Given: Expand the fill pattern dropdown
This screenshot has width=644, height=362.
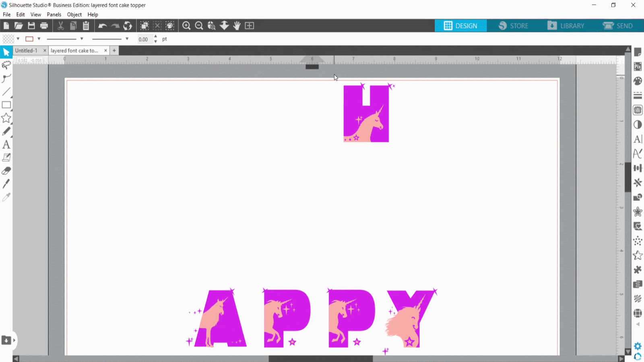Looking at the screenshot, I should 18,39.
